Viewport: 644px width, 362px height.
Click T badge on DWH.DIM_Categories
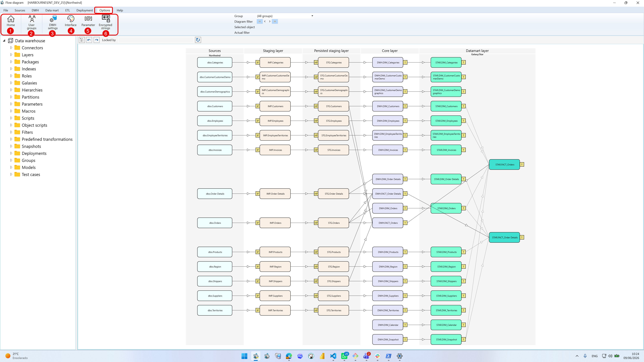(x=405, y=63)
